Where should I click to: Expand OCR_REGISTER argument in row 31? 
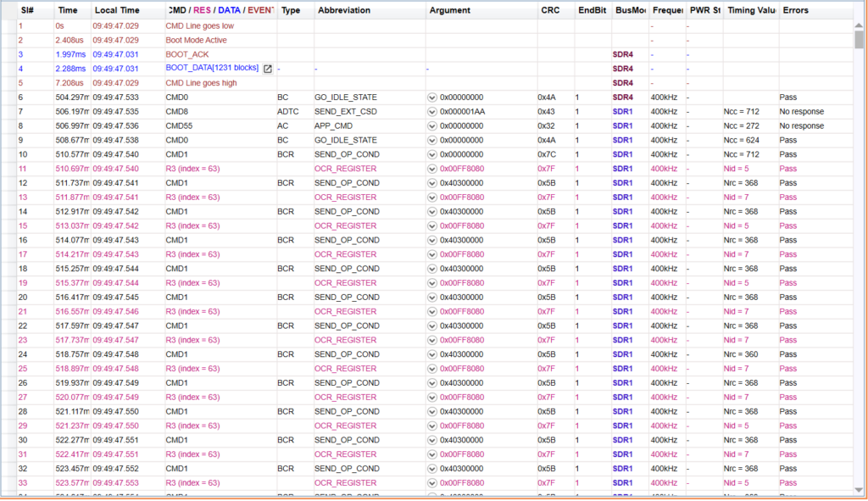pos(432,454)
